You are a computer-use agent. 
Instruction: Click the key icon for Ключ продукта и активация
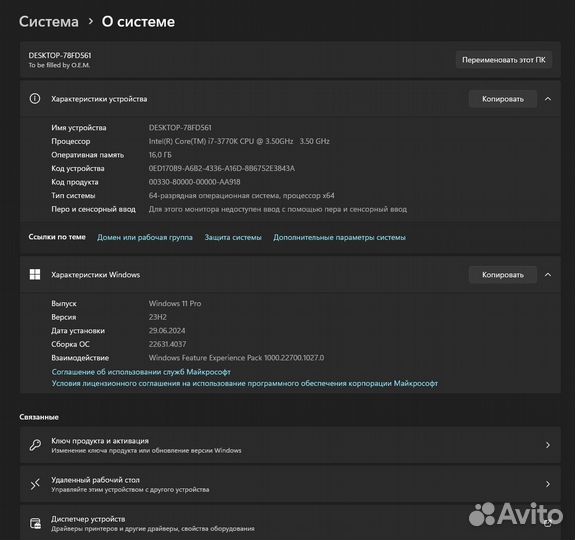[35, 445]
